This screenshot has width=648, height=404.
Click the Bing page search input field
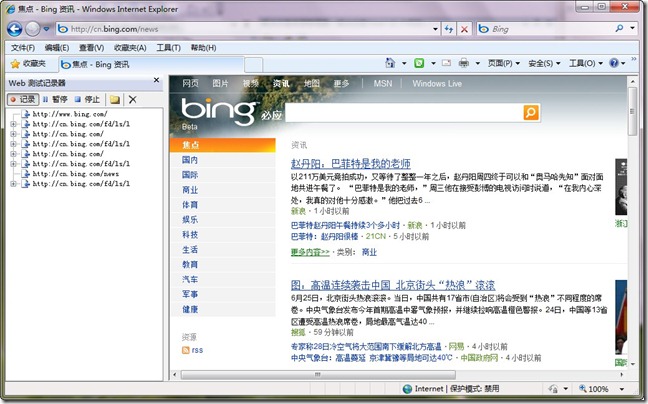(x=404, y=112)
